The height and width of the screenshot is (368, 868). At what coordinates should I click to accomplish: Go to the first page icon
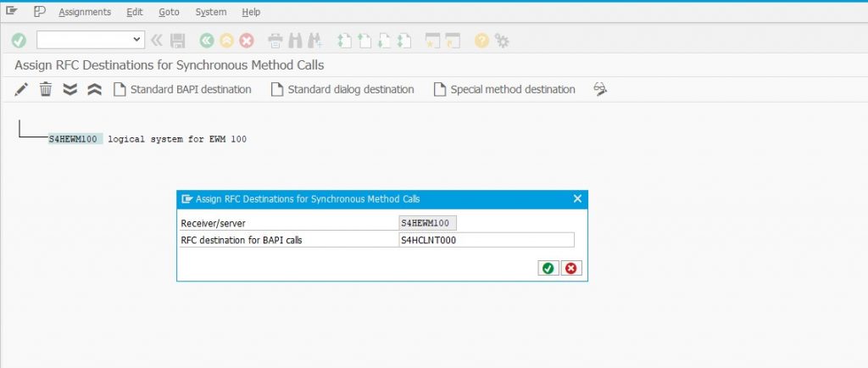344,41
